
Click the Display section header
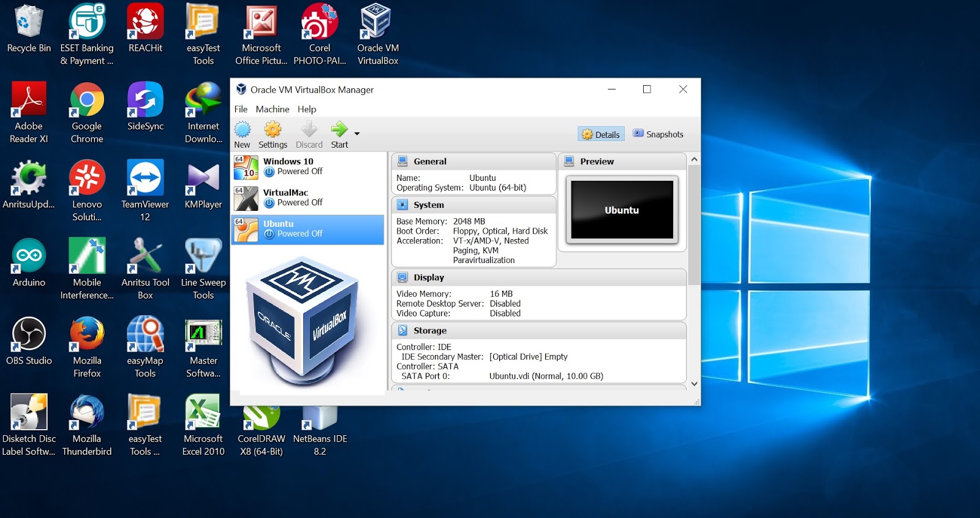pyautogui.click(x=538, y=278)
